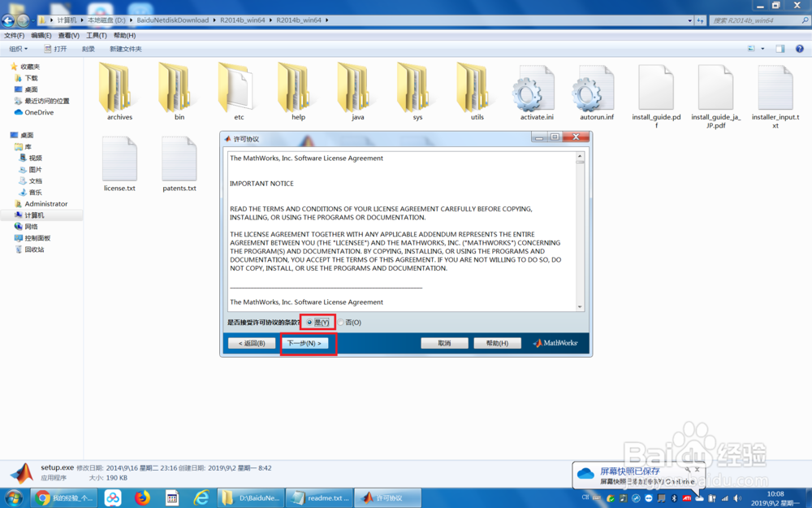The image size is (812, 508).
Task: Open the help folder
Action: pos(298,93)
